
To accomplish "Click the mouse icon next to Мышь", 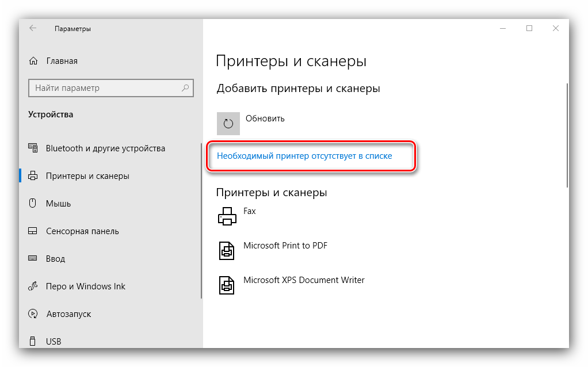I will pyautogui.click(x=33, y=203).
